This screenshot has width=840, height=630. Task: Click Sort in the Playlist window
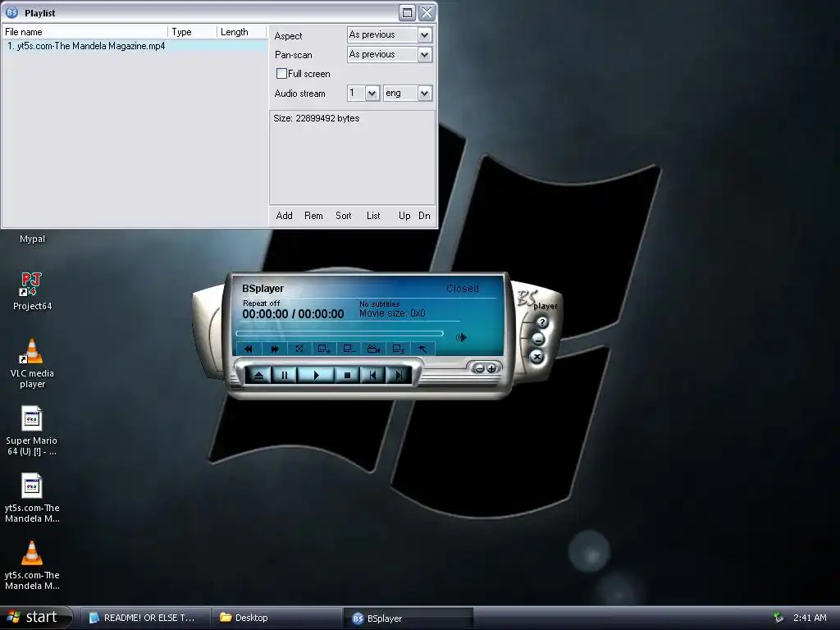[344, 216]
